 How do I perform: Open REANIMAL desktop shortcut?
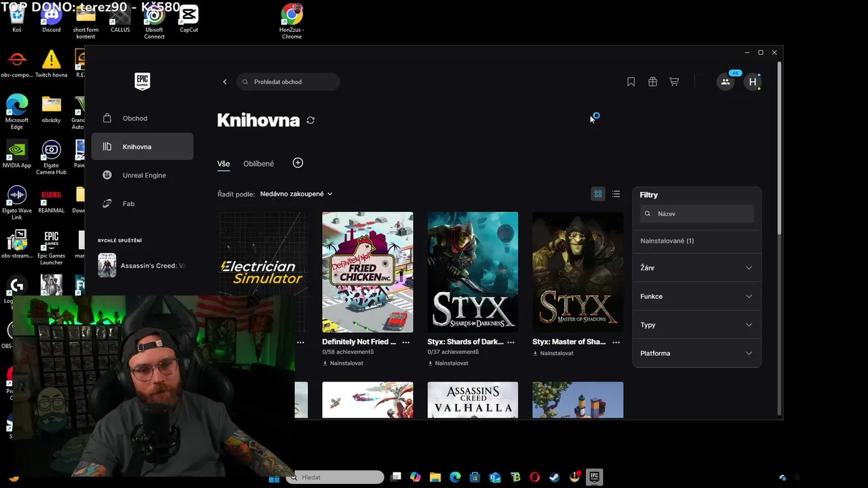tap(52, 200)
